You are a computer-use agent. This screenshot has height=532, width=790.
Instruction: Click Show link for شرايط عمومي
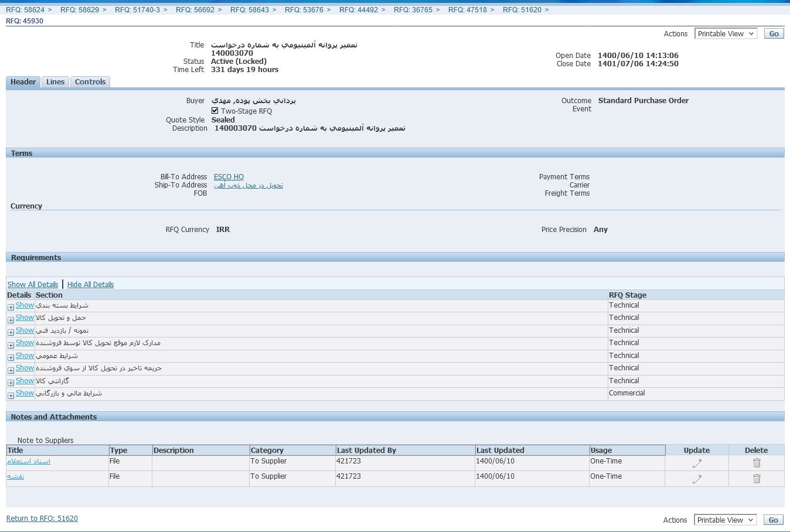coord(25,356)
